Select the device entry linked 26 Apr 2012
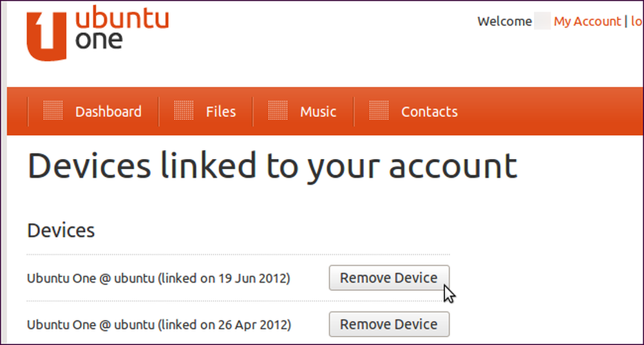 coord(159,325)
